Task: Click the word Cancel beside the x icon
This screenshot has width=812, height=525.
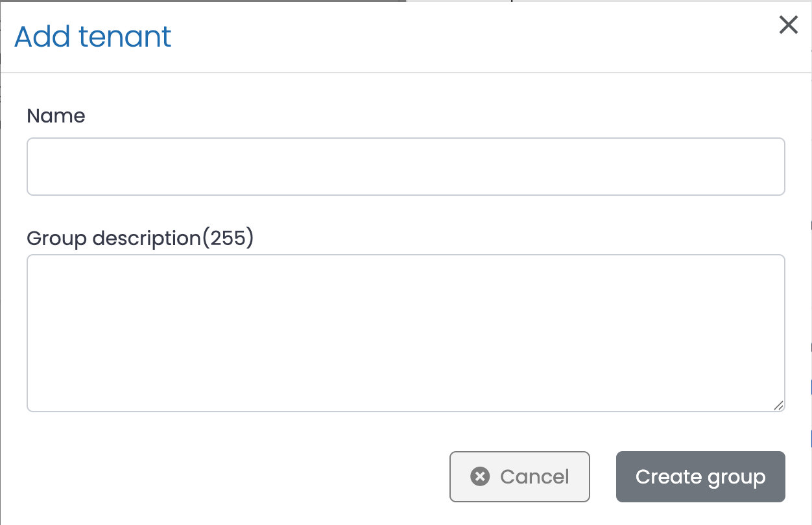Action: (x=534, y=477)
